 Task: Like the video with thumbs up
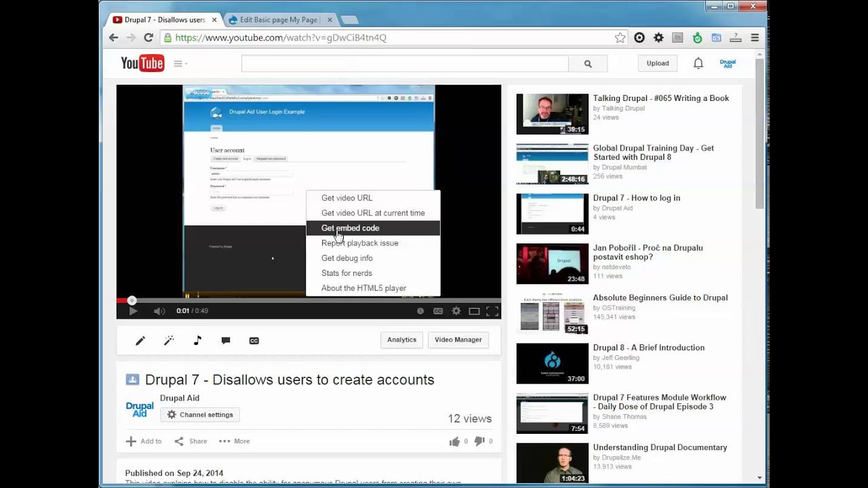click(x=454, y=441)
